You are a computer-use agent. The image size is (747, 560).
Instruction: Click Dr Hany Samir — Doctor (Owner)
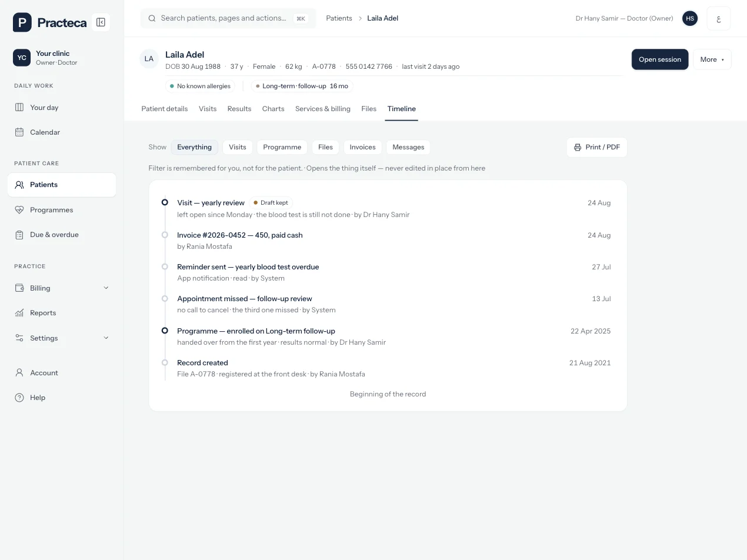click(x=624, y=18)
